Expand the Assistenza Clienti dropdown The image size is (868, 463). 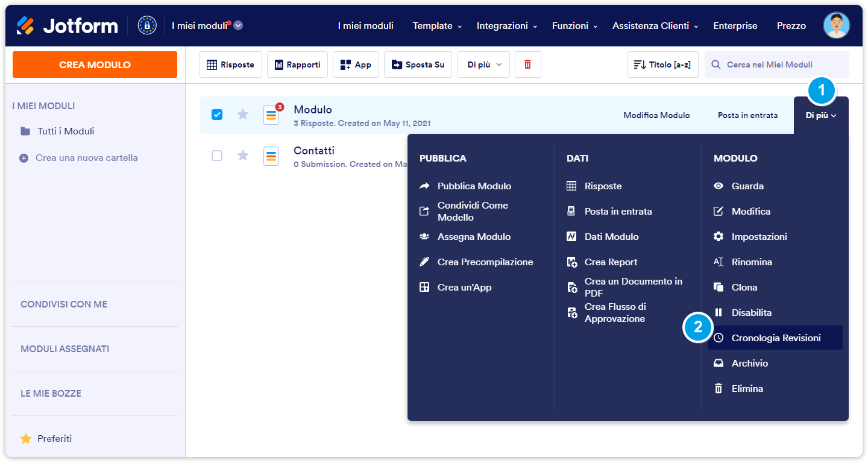[655, 26]
